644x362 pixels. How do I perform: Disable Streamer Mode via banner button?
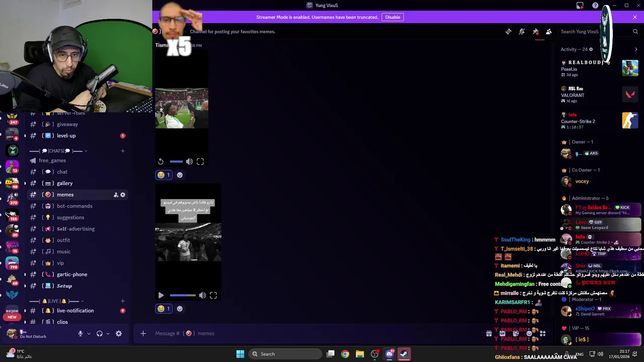tap(392, 17)
